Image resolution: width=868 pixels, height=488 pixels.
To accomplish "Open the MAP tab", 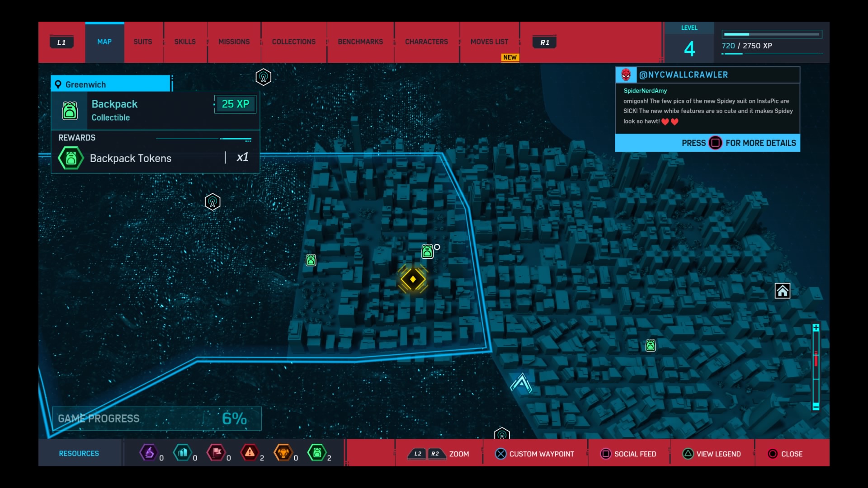I will pyautogui.click(x=104, y=42).
